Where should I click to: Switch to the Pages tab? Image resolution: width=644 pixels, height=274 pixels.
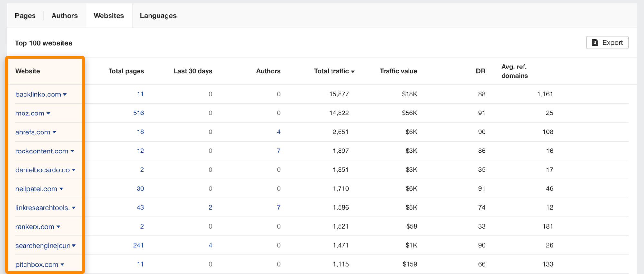pos(25,16)
